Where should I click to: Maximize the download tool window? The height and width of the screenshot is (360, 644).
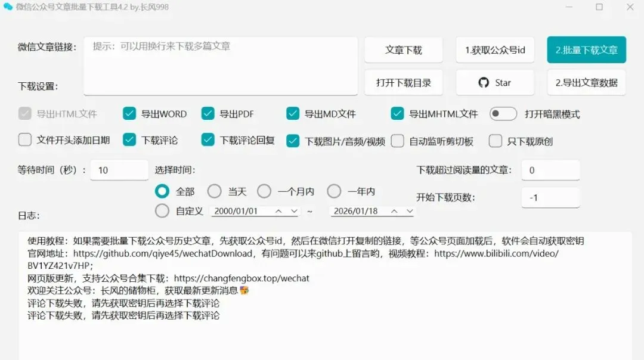[x=599, y=7]
